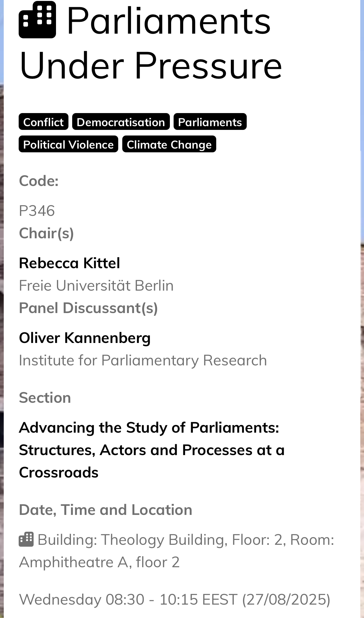Select the Political Violence tag
Image resolution: width=364 pixels, height=618 pixels.
[x=68, y=144]
